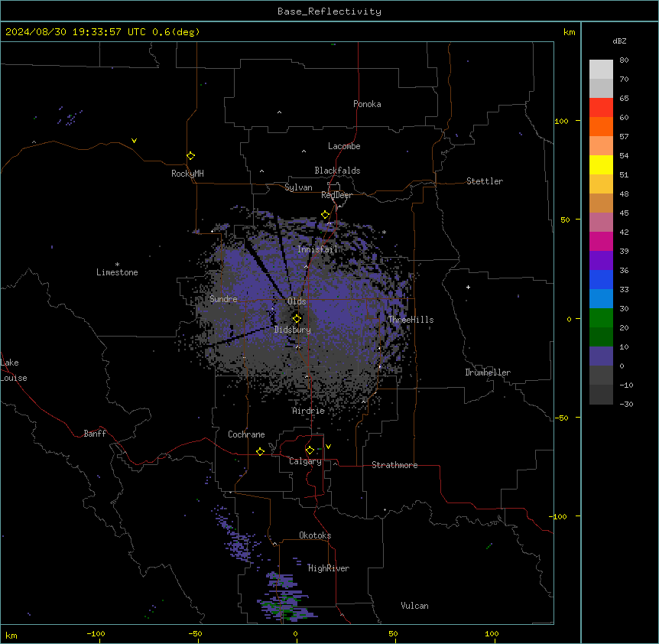Click the Sylvan town label
Screen dimensions: 659x644
pyautogui.click(x=298, y=187)
